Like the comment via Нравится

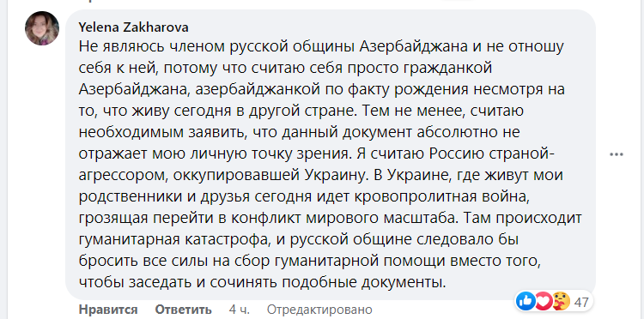click(x=108, y=310)
